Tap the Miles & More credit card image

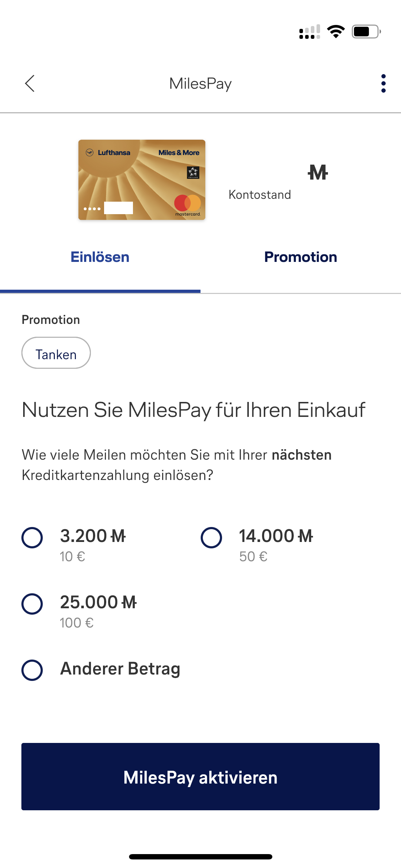[x=142, y=180]
